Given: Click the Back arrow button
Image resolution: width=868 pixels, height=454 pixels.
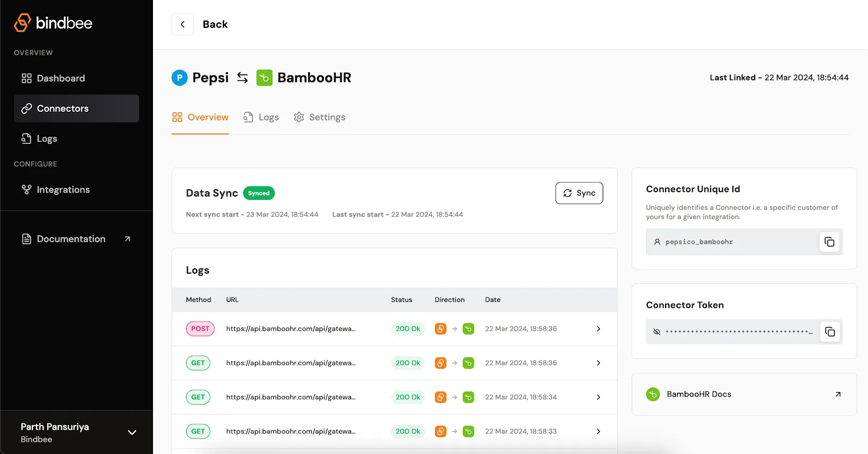Looking at the screenshot, I should pyautogui.click(x=183, y=24).
